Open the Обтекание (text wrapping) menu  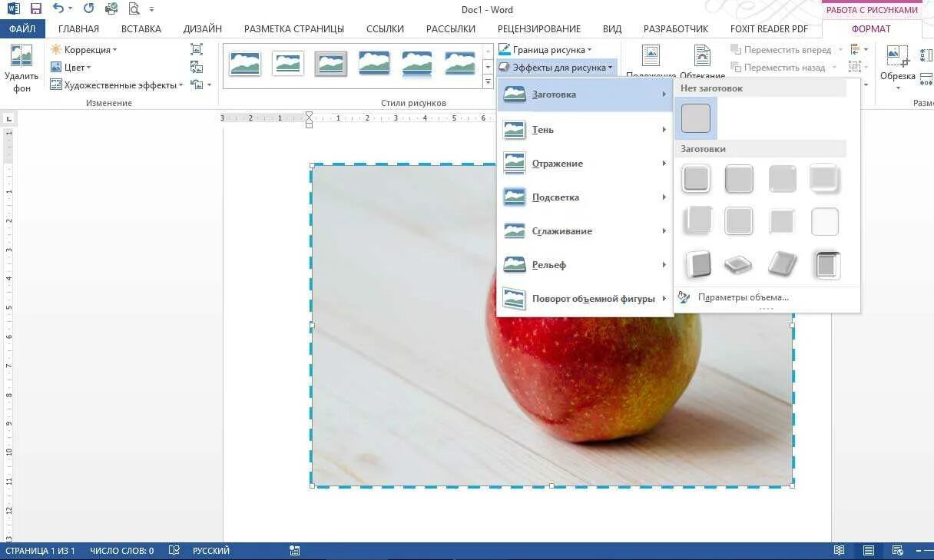pos(702,61)
